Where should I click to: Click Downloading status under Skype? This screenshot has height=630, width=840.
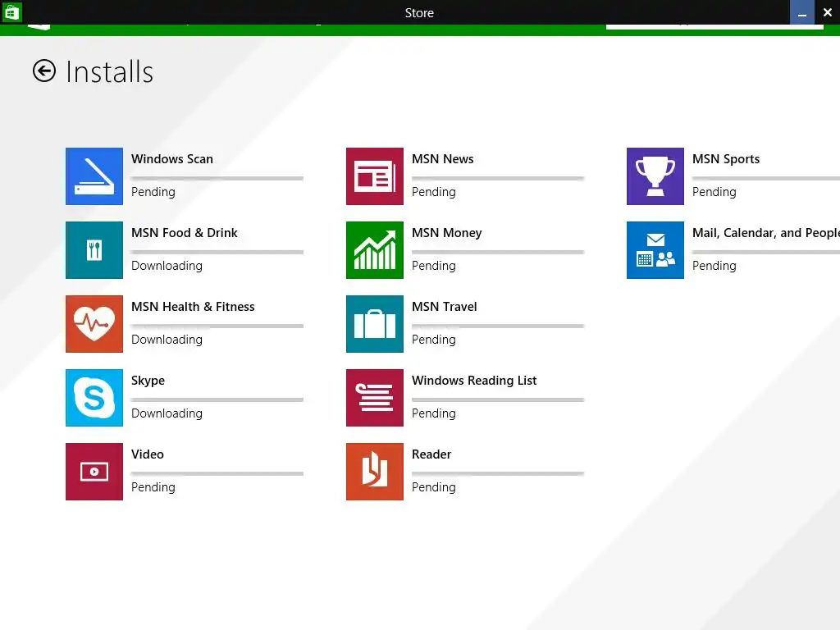(167, 413)
